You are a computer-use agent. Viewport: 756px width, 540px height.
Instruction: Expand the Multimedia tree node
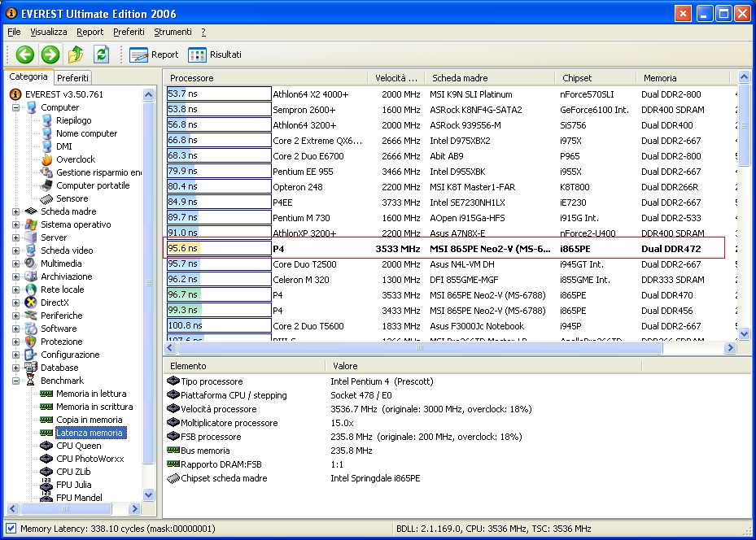point(16,263)
